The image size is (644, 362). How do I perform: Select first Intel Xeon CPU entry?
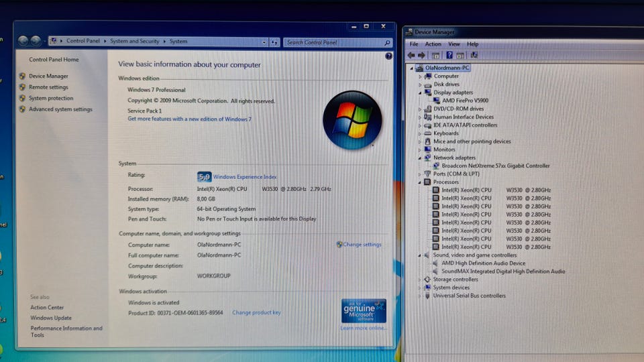tap(496, 190)
